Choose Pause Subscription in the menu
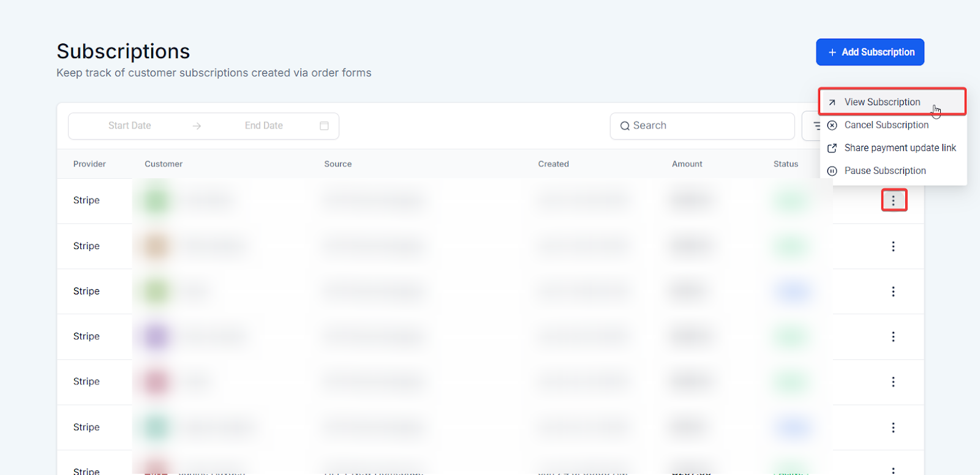 [x=884, y=171]
